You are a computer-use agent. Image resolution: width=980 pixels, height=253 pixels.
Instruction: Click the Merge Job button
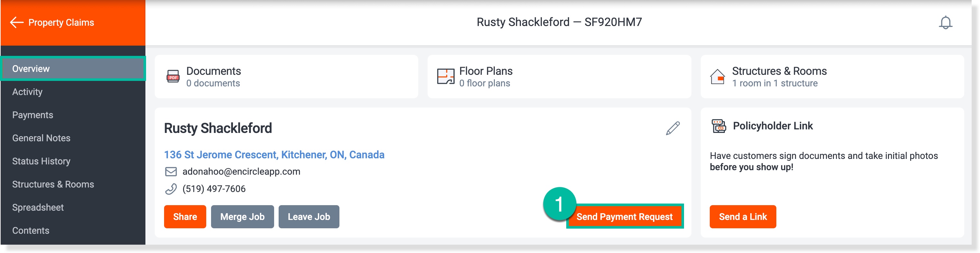point(242,216)
